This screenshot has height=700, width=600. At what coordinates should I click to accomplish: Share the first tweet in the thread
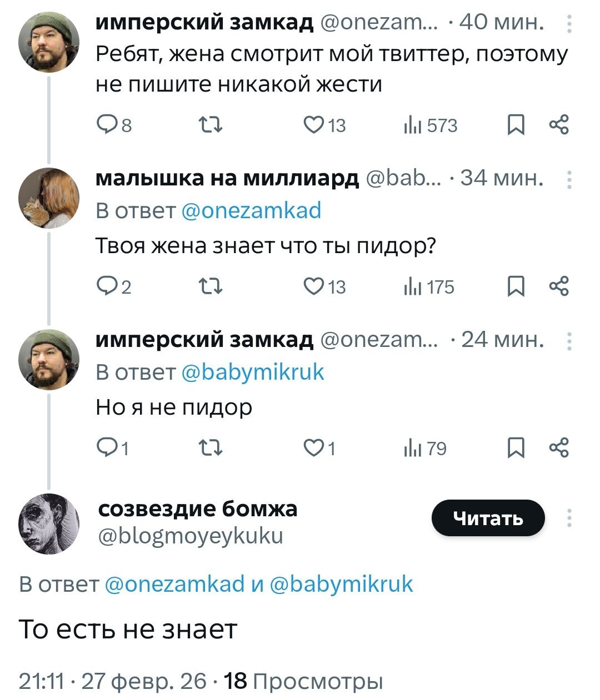click(558, 125)
